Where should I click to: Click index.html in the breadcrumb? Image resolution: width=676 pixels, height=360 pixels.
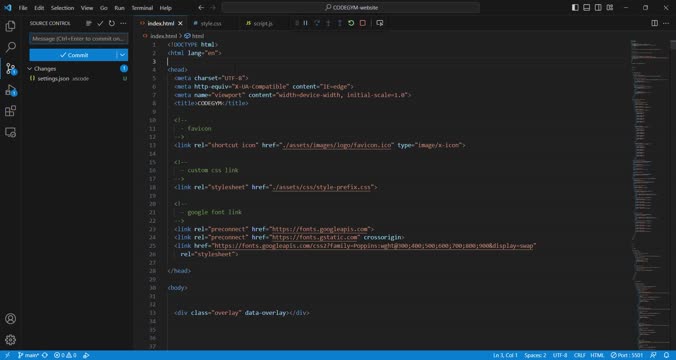(163, 36)
